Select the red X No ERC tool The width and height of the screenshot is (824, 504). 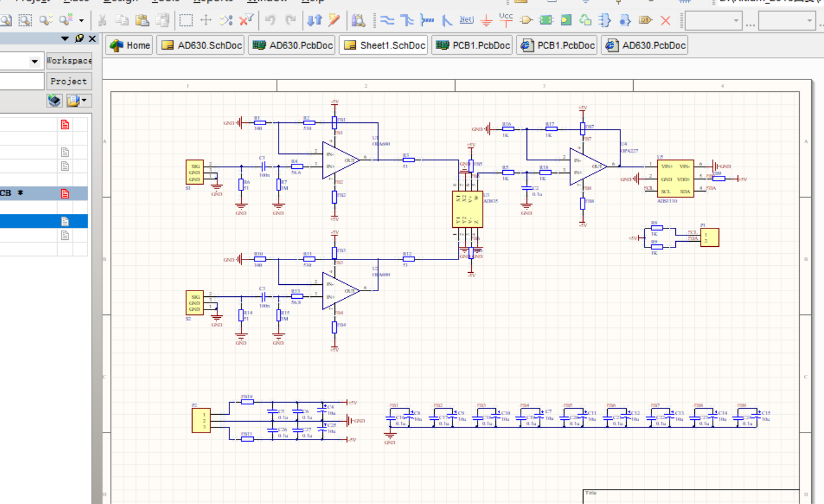pyautogui.click(x=665, y=21)
